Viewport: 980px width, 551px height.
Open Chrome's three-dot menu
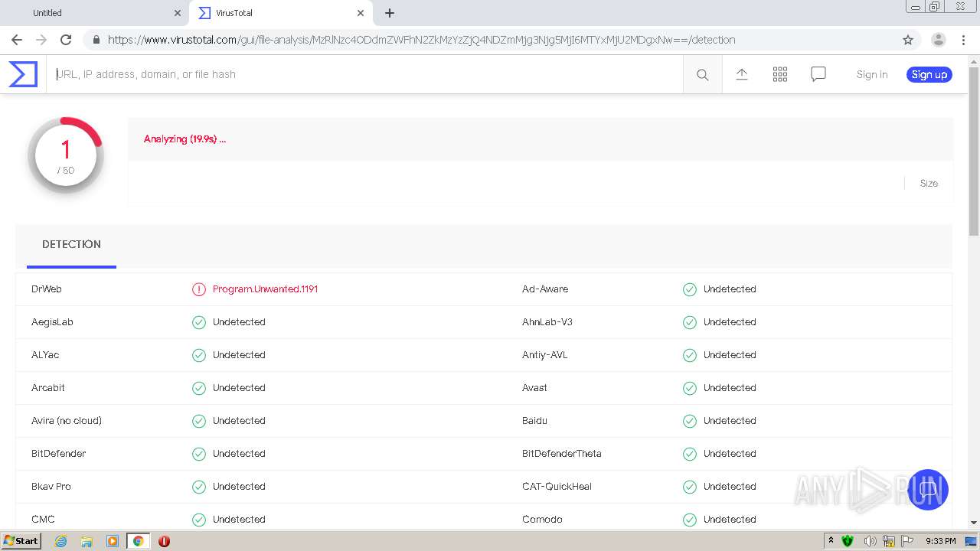click(x=963, y=40)
